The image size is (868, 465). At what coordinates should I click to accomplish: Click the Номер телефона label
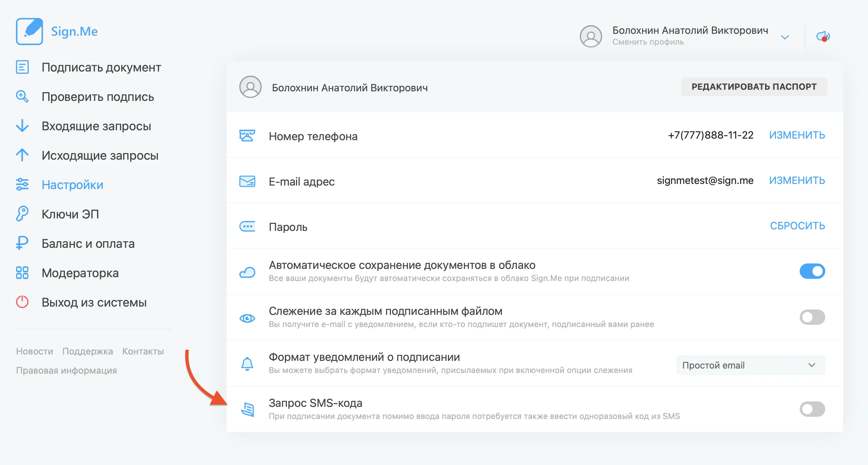[x=313, y=136]
